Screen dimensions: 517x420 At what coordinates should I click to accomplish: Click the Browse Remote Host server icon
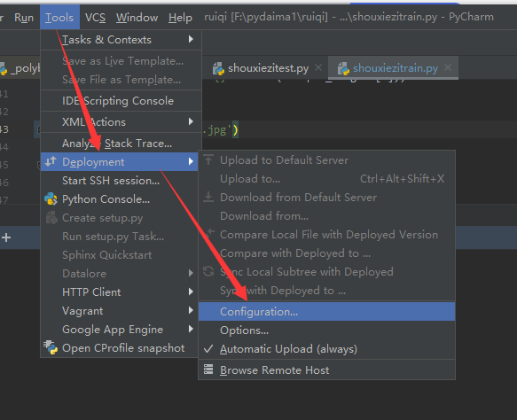pyautogui.click(x=208, y=369)
